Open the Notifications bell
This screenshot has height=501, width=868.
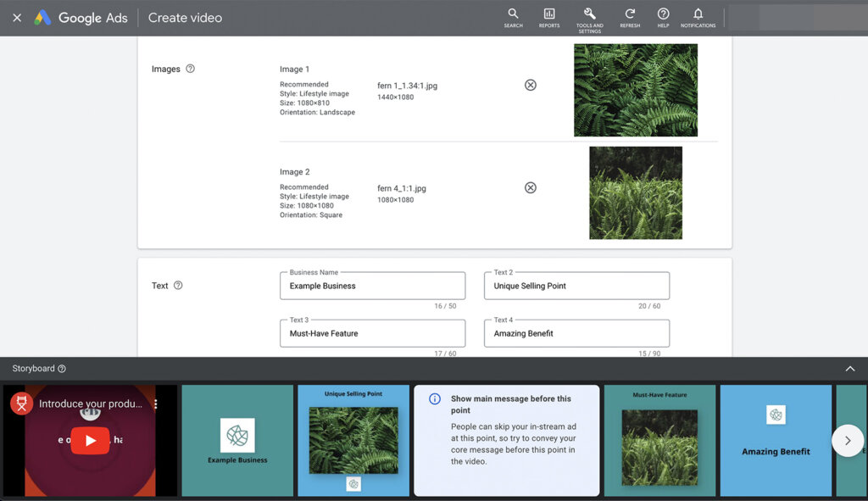698,14
